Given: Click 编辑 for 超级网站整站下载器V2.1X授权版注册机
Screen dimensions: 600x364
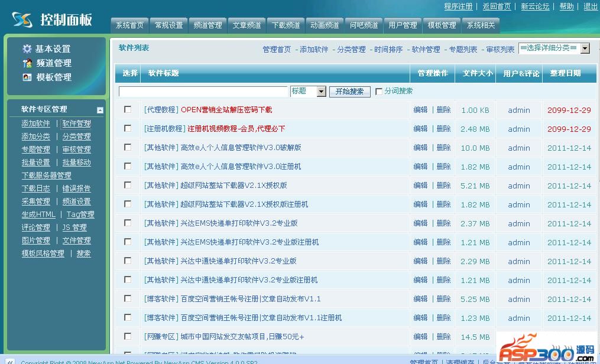Looking at the screenshot, I should 420,204.
